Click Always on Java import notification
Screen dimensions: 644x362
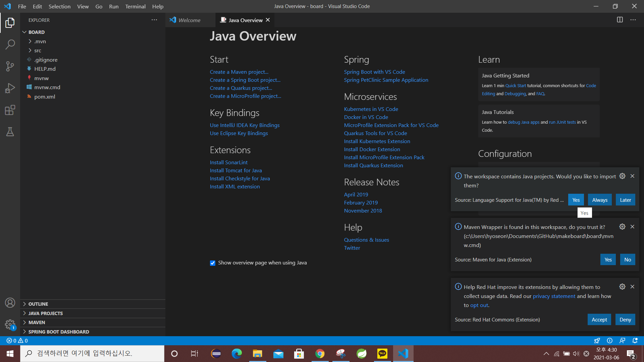(600, 200)
